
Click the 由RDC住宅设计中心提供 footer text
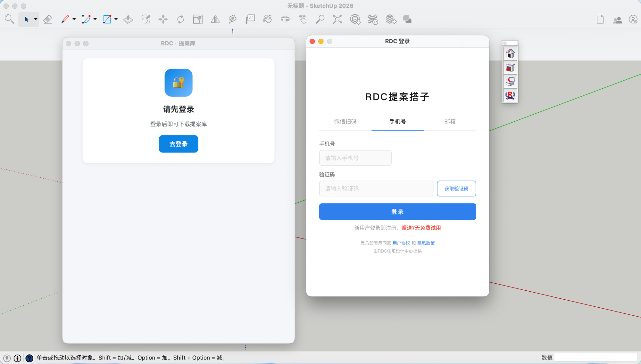pos(397,251)
